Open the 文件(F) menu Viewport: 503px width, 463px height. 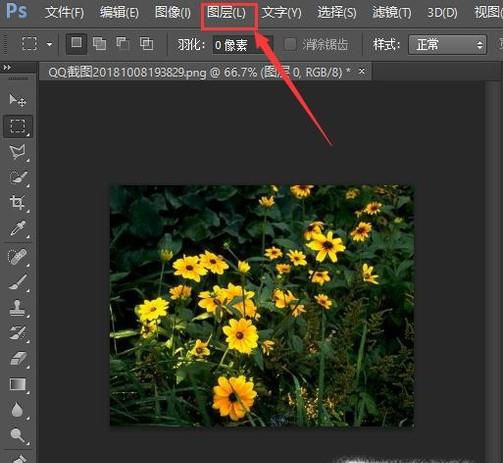[65, 13]
